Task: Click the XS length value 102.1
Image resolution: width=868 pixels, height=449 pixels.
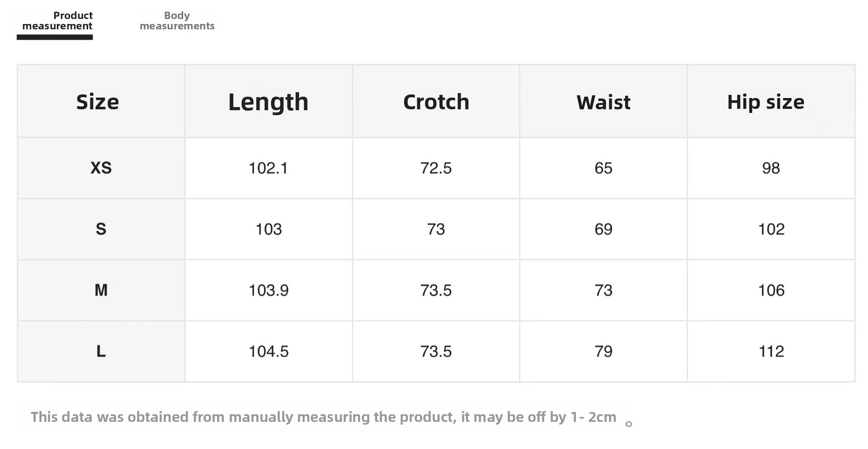Action: pos(268,168)
